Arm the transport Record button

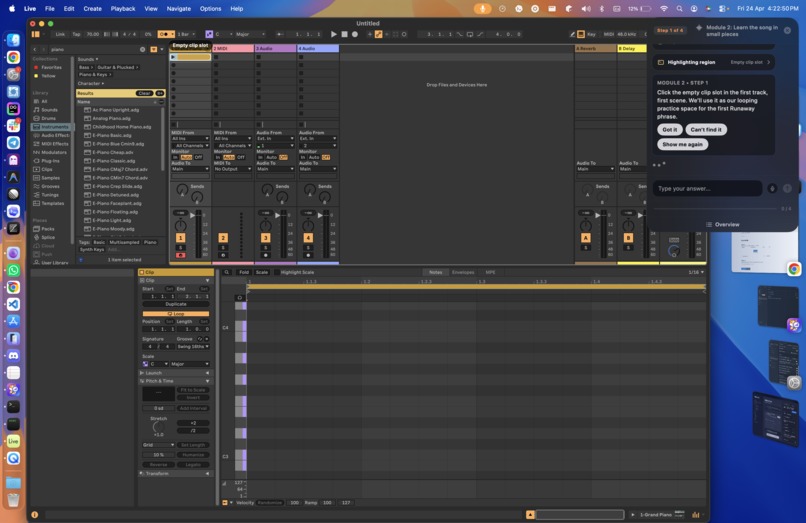point(355,34)
